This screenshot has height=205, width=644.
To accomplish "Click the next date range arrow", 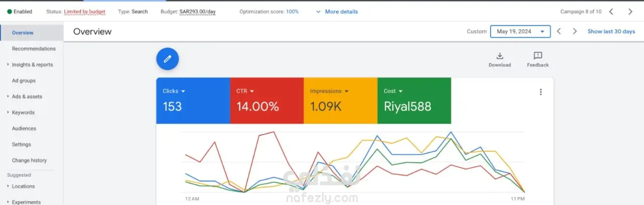I will [x=575, y=31].
